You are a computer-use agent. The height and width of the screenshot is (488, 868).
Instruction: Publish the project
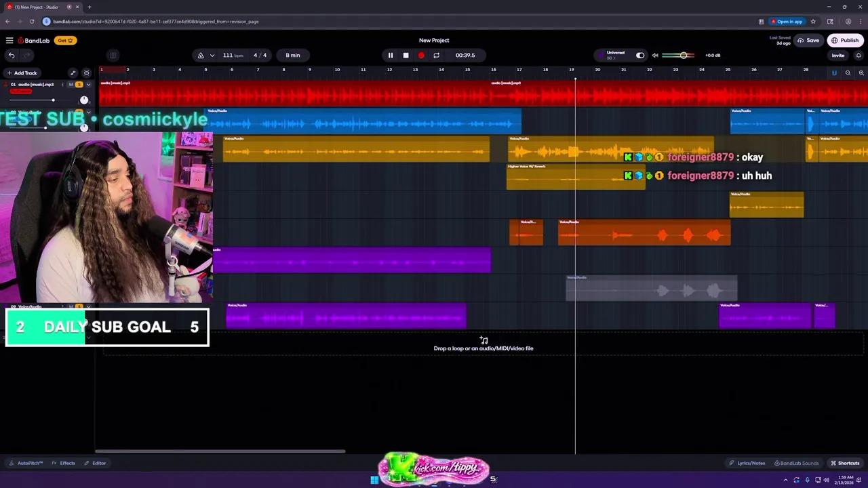pyautogui.click(x=846, y=41)
